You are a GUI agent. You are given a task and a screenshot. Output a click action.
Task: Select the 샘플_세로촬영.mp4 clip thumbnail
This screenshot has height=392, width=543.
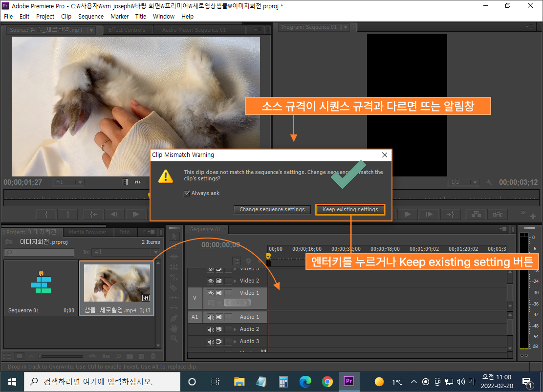(x=117, y=283)
